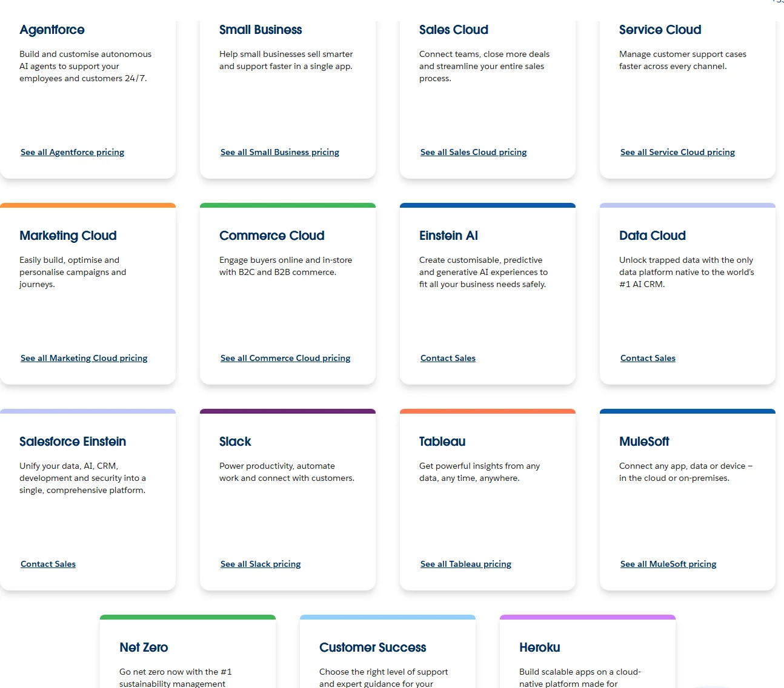Click 'Choose the right level of support' text
The width and height of the screenshot is (784, 688).
pyautogui.click(x=384, y=677)
